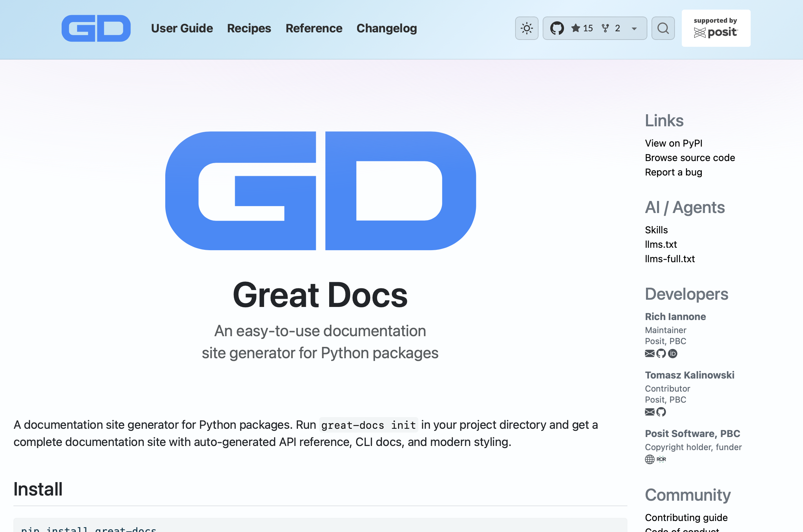Image resolution: width=803 pixels, height=532 pixels.
Task: Open the User Guide menu item
Action: 182,28
